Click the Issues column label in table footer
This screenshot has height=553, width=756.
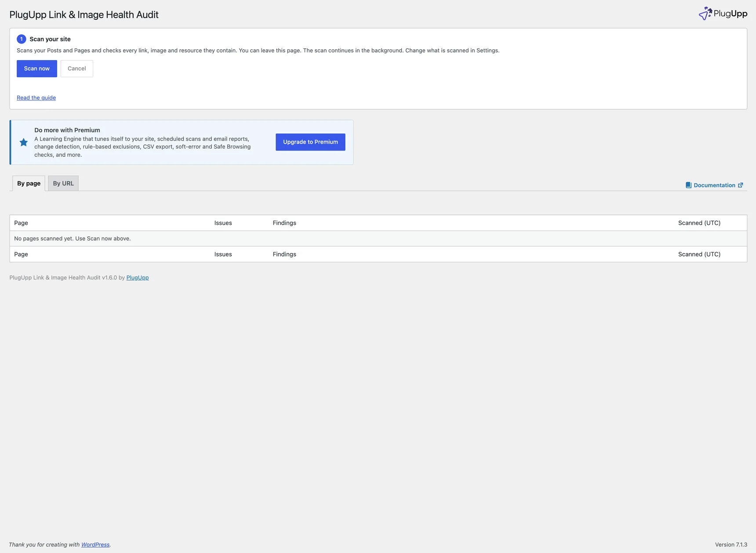pos(223,254)
